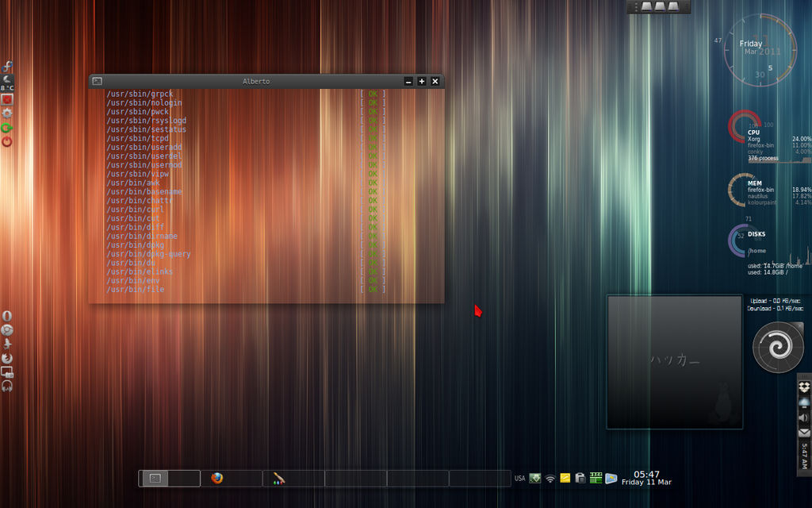Click the Alberto terminal window menu icon
This screenshot has width=812, height=508.
pyautogui.click(x=97, y=82)
